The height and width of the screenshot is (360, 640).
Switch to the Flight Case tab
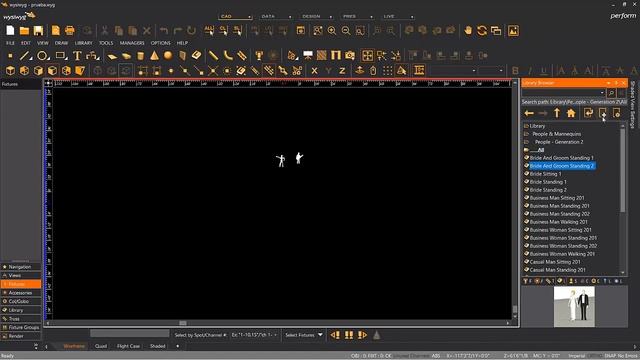pos(128,346)
